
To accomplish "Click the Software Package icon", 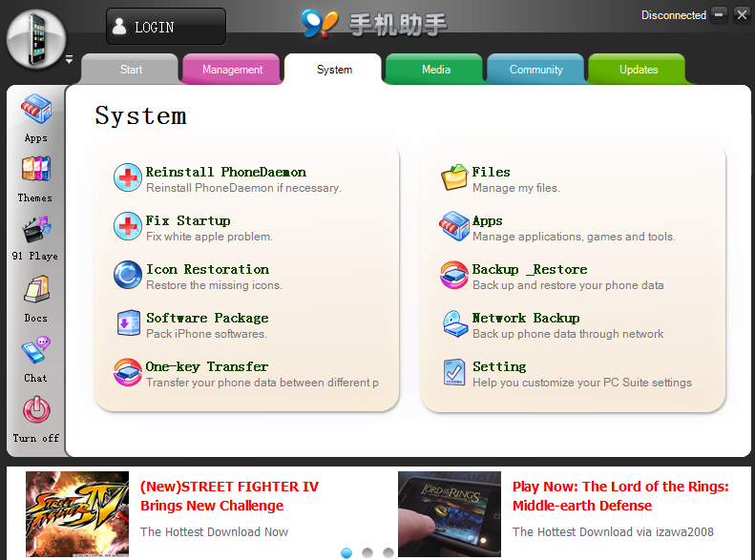I will point(128,322).
